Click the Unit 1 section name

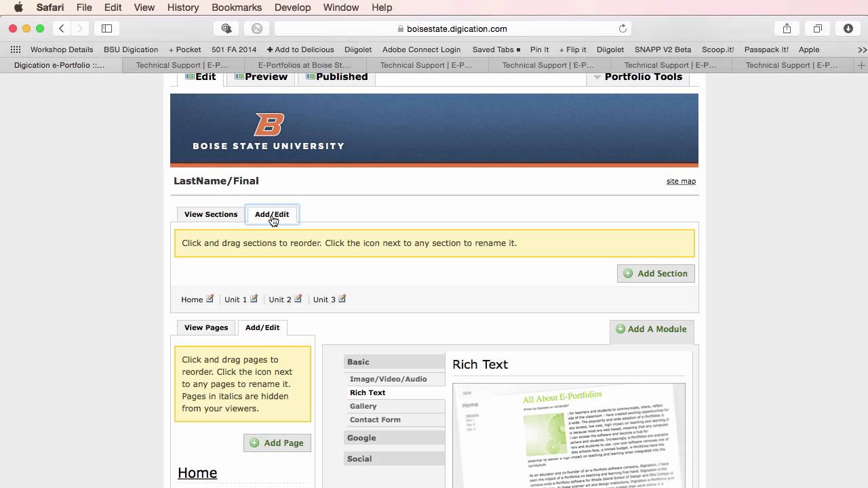235,300
